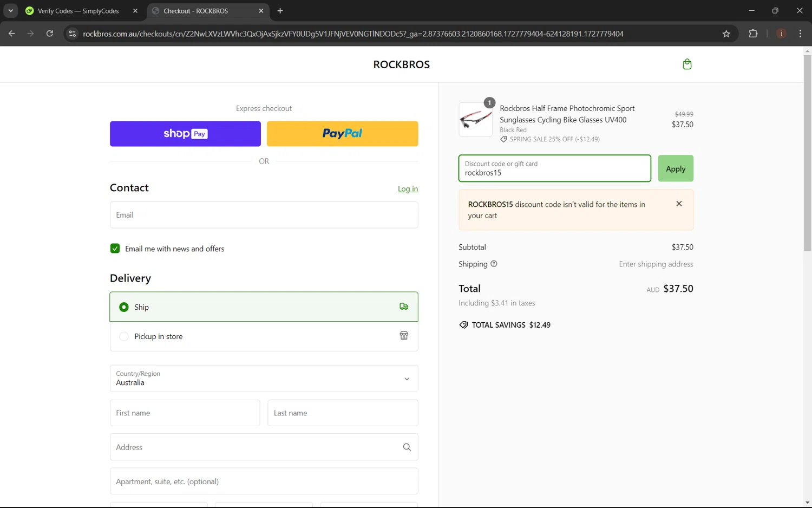Click the Email input field
Screen dimensions: 812x508
[264, 215]
